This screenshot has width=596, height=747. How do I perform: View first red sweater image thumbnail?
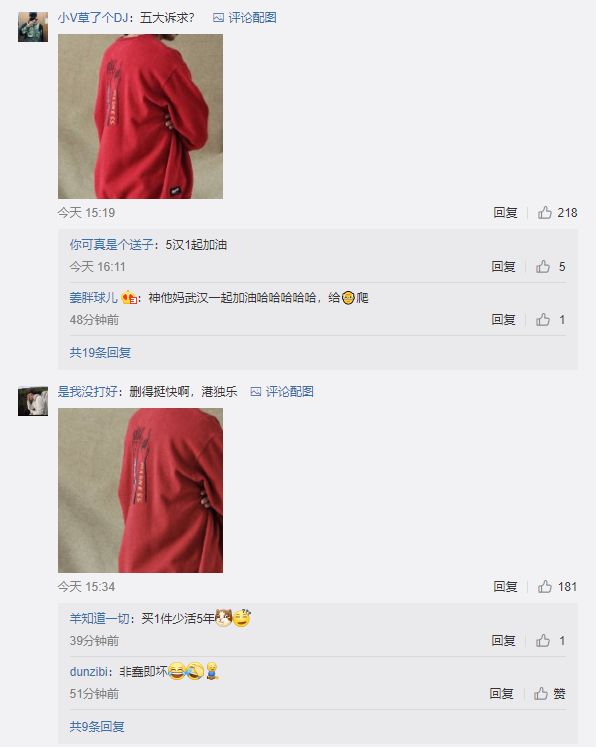pyautogui.click(x=141, y=116)
